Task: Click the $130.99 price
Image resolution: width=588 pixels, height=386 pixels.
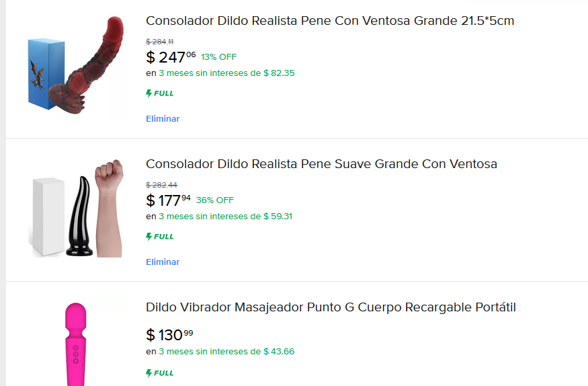Action: click(169, 335)
